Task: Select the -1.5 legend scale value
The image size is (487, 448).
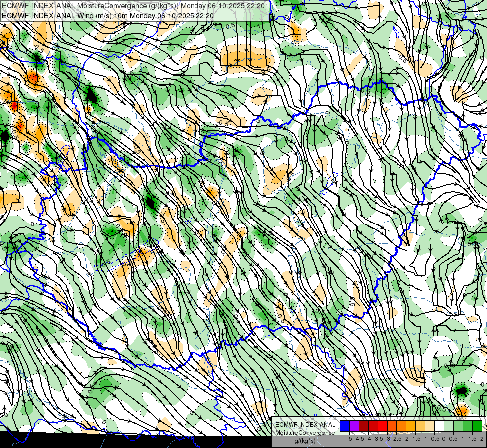Action: (415, 439)
